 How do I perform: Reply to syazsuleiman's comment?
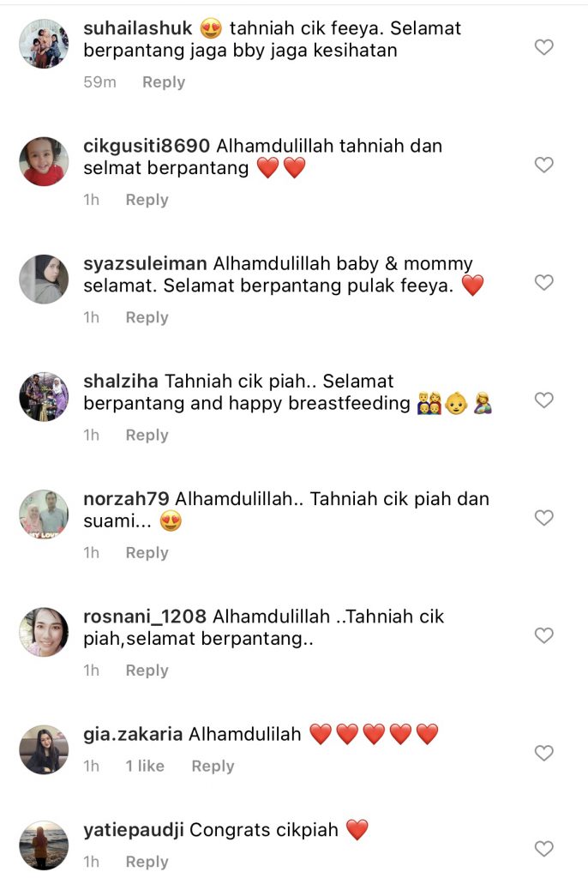tap(147, 317)
